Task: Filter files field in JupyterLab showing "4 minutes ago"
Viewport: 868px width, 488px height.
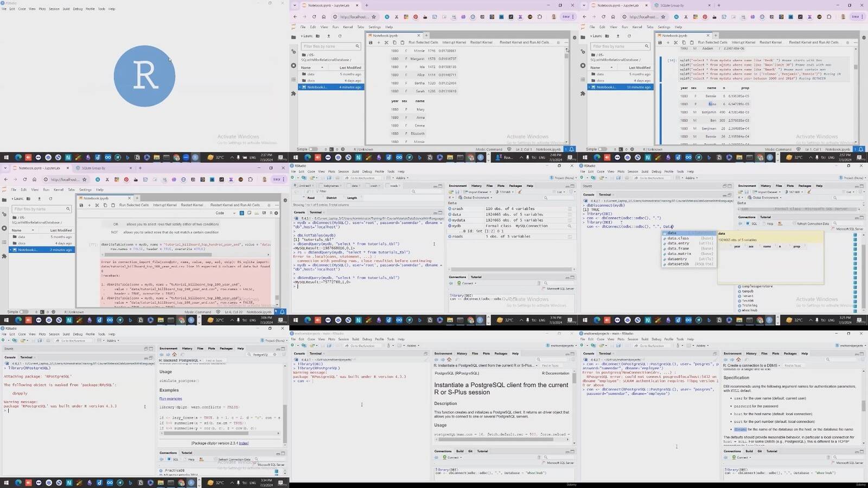Action: [331, 46]
